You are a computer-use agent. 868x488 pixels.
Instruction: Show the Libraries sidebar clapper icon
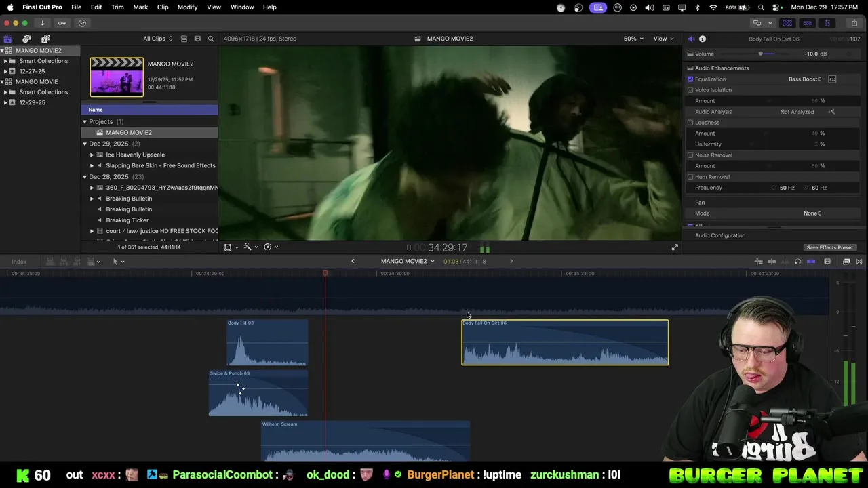pyautogui.click(x=7, y=39)
